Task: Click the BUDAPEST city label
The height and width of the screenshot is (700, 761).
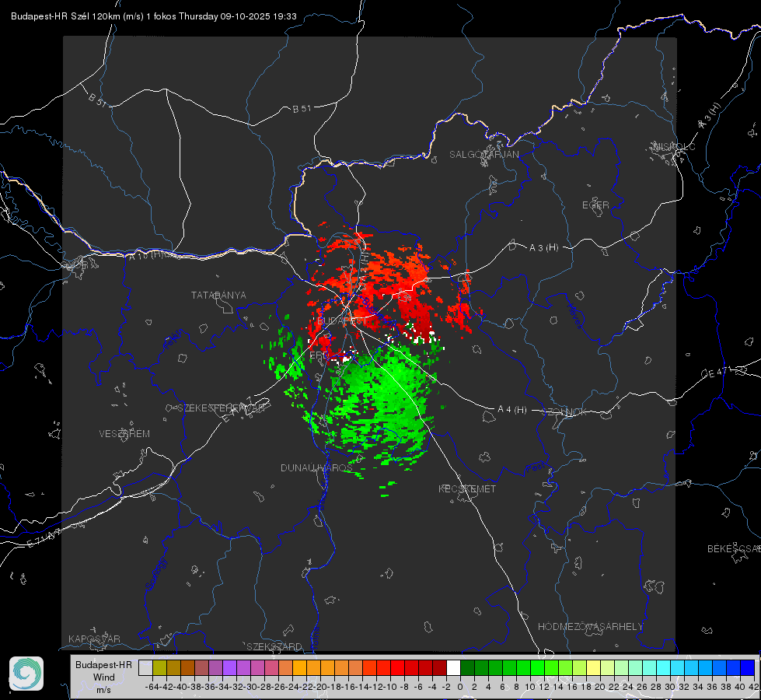Action: [342, 321]
